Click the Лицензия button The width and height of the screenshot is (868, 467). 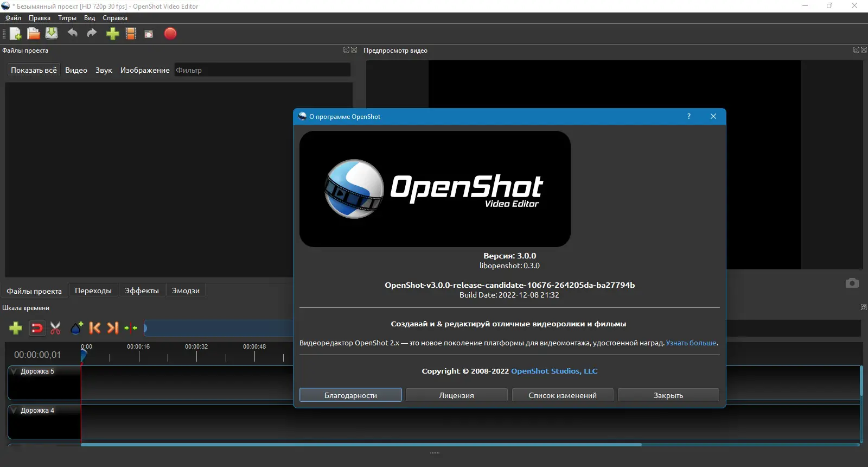coord(456,395)
